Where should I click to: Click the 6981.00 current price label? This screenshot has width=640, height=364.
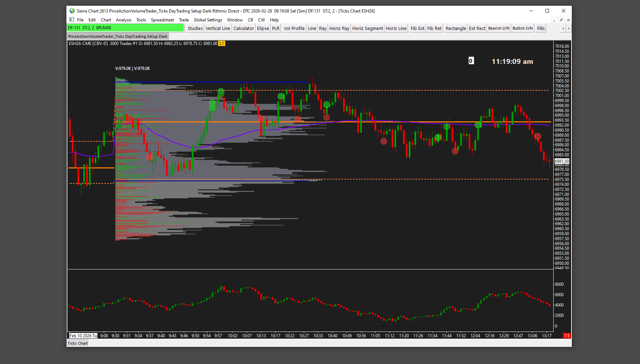562,161
